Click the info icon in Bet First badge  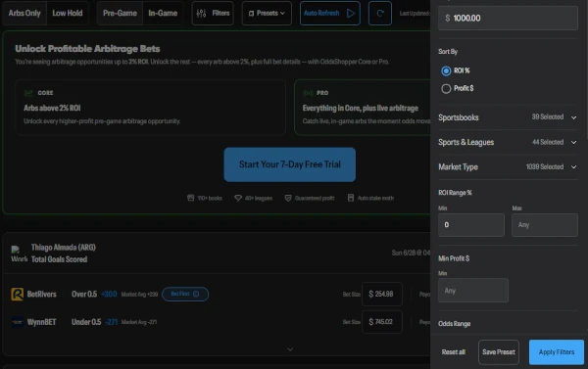point(196,294)
